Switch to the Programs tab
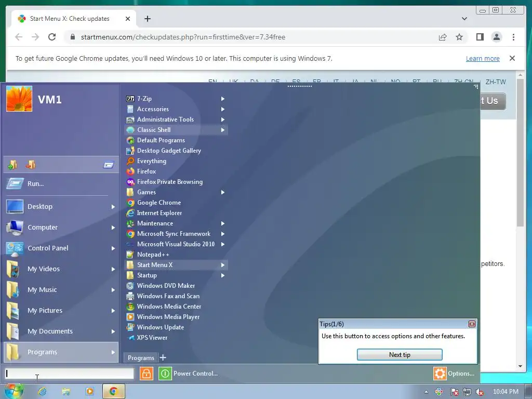Viewport: 532px width, 399px height. tap(141, 357)
